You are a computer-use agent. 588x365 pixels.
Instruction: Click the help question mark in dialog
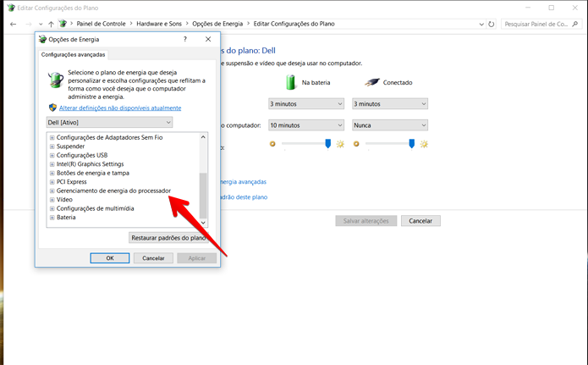pyautogui.click(x=185, y=39)
